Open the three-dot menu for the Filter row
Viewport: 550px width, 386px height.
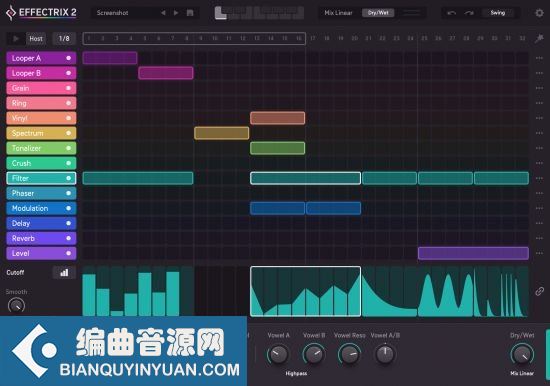pyautogui.click(x=539, y=178)
